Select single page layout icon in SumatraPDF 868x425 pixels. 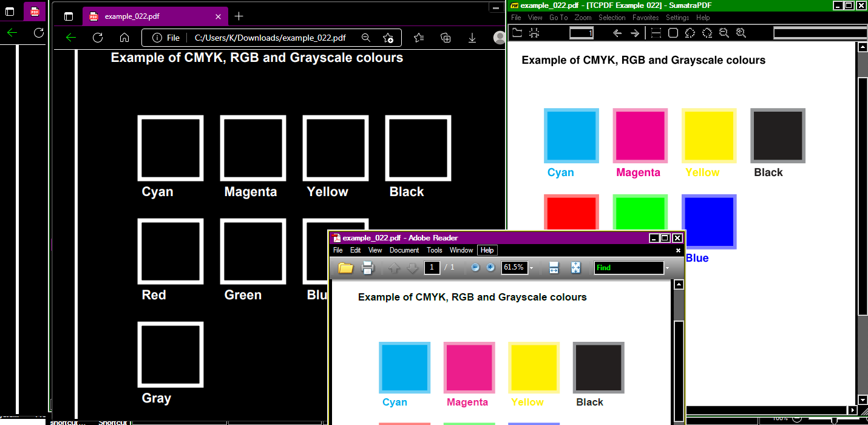(673, 33)
